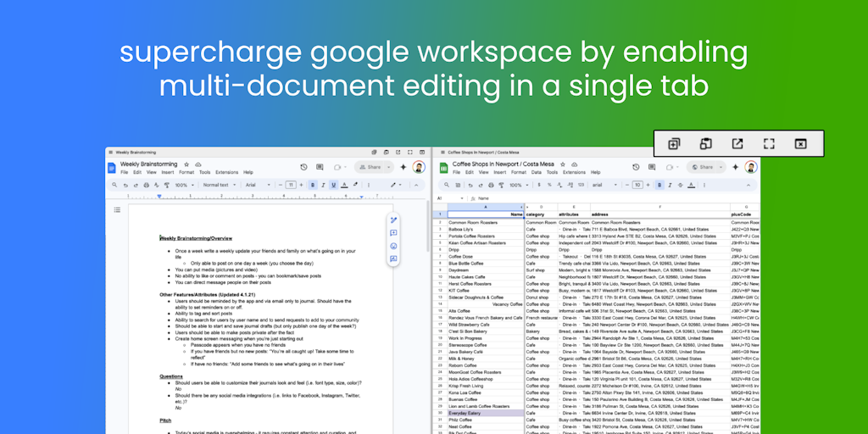Open the Data menu in Sheets
This screenshot has width=868, height=434.
[536, 172]
